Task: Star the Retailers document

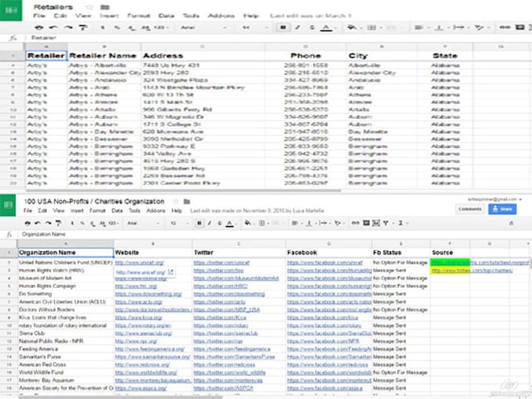Action: [x=89, y=7]
